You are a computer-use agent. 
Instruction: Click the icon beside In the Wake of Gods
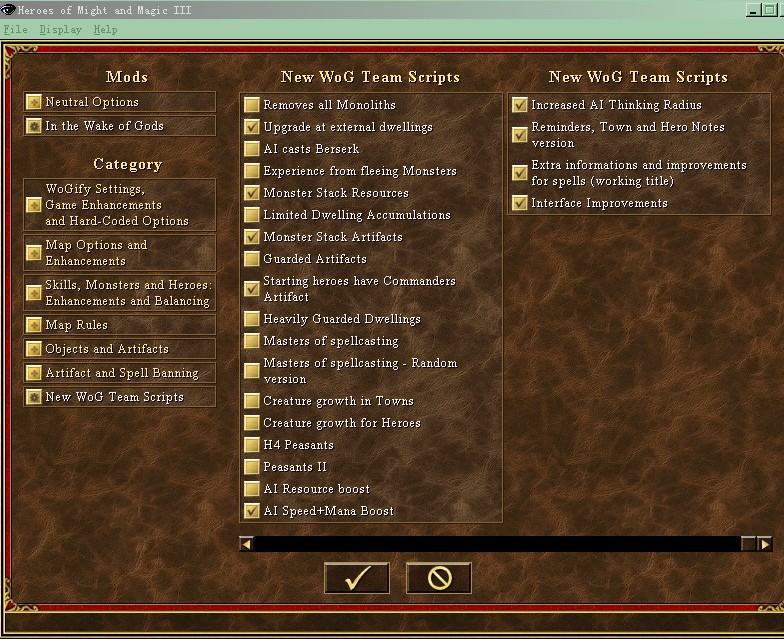click(35, 126)
